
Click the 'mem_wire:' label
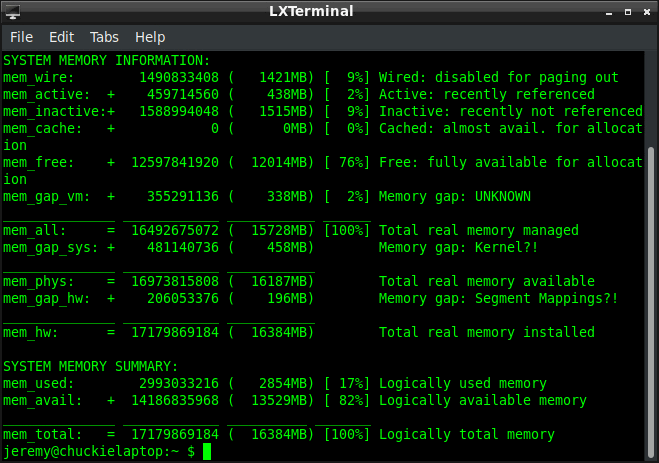(x=39, y=78)
